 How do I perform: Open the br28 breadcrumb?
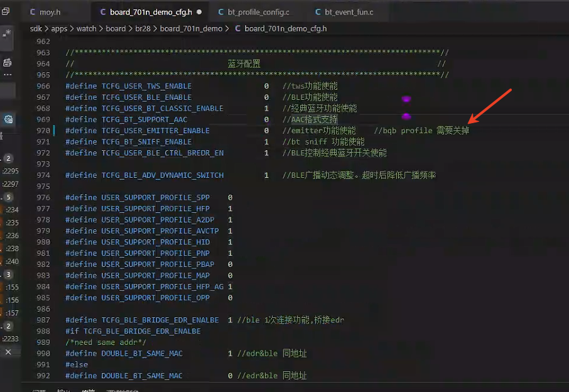coord(143,28)
